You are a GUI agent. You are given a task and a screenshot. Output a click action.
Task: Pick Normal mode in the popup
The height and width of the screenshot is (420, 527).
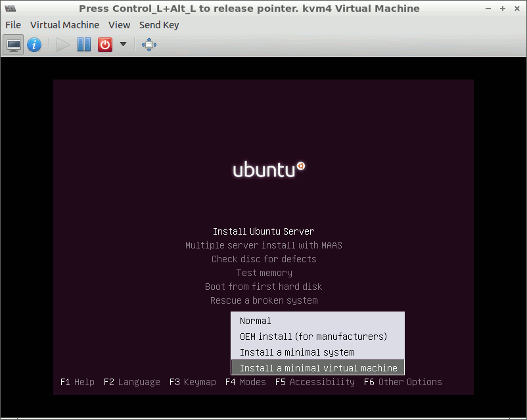pos(256,321)
